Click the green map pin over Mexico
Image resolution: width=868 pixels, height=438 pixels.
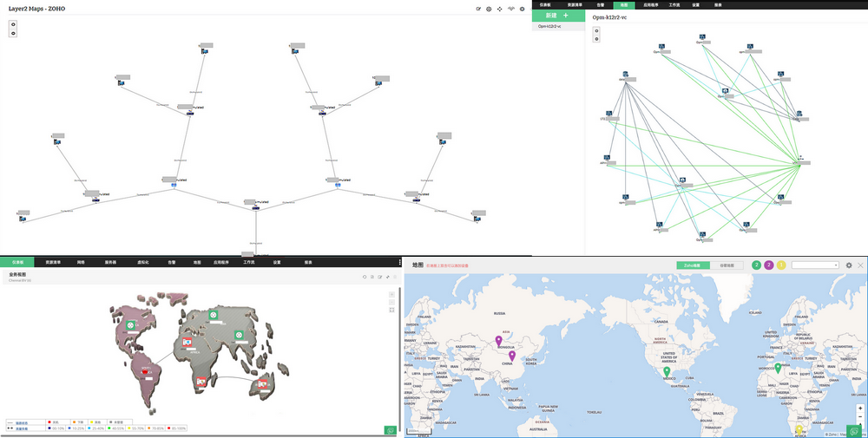coord(667,372)
